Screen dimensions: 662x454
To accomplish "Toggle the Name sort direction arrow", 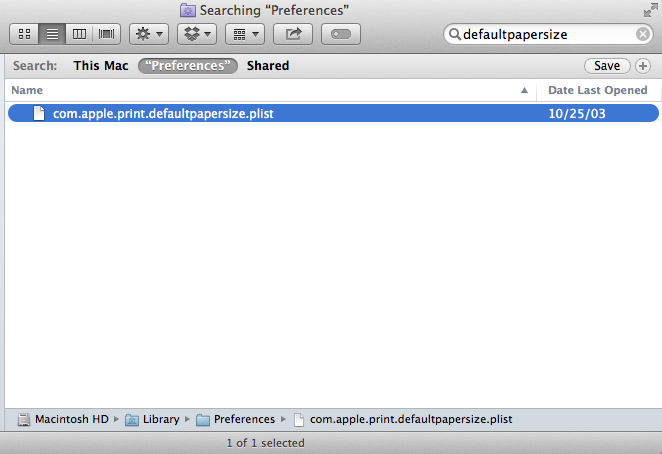I will 524,90.
